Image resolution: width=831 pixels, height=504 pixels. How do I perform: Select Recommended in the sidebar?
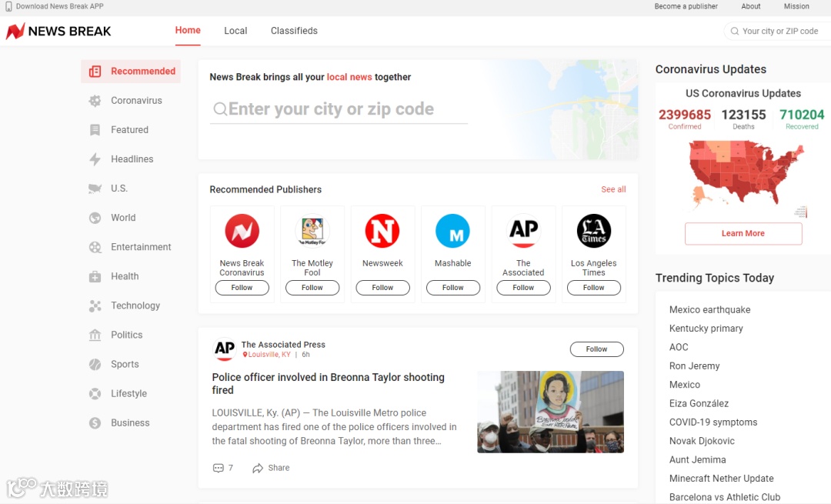pos(131,72)
